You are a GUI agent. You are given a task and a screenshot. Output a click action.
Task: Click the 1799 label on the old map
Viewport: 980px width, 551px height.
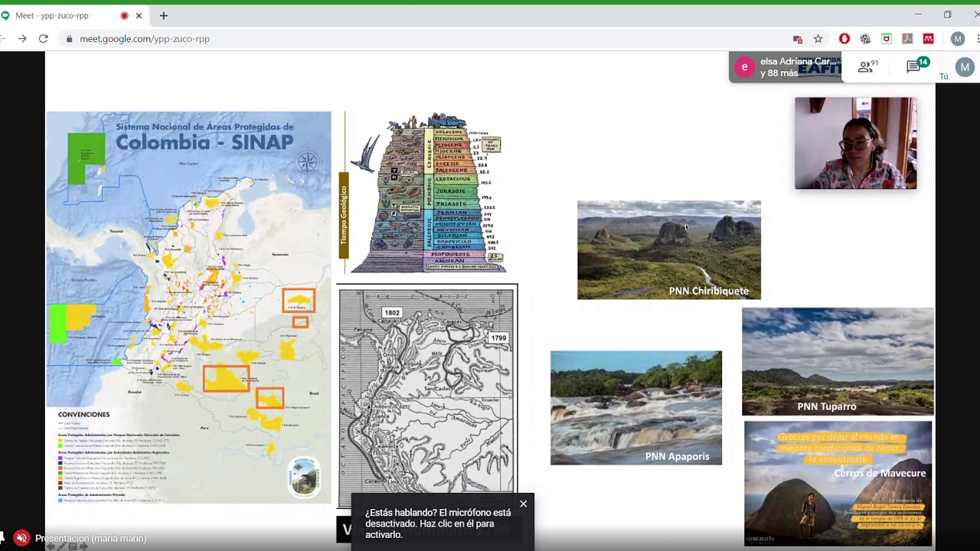tap(498, 337)
